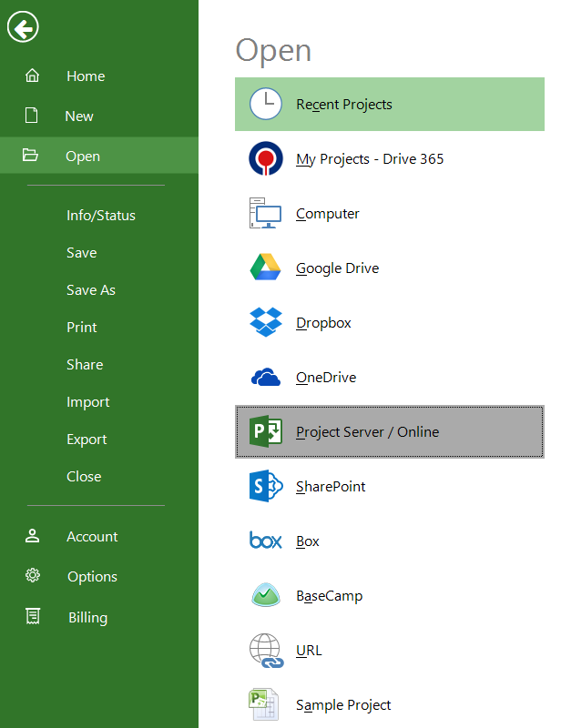Screen dimensions: 561x728
Task: Open the Sample Project entry
Action: click(343, 705)
